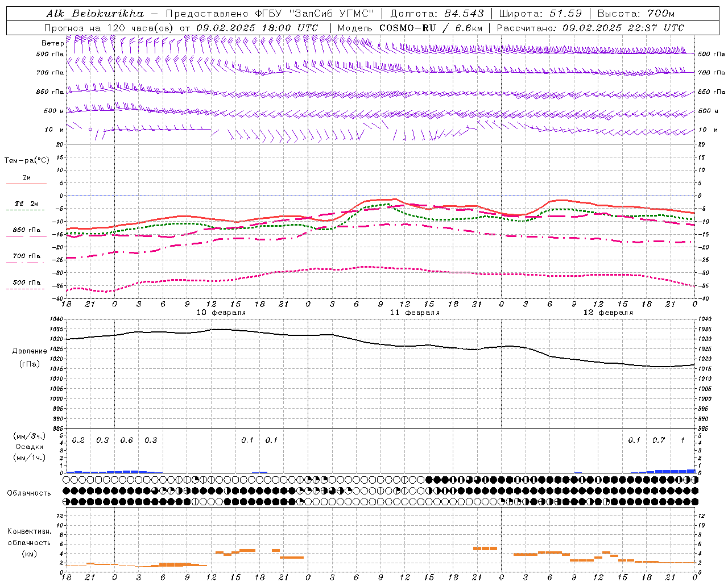
Task: Click the longitude value Долгота: 84.543
Action: point(437,14)
